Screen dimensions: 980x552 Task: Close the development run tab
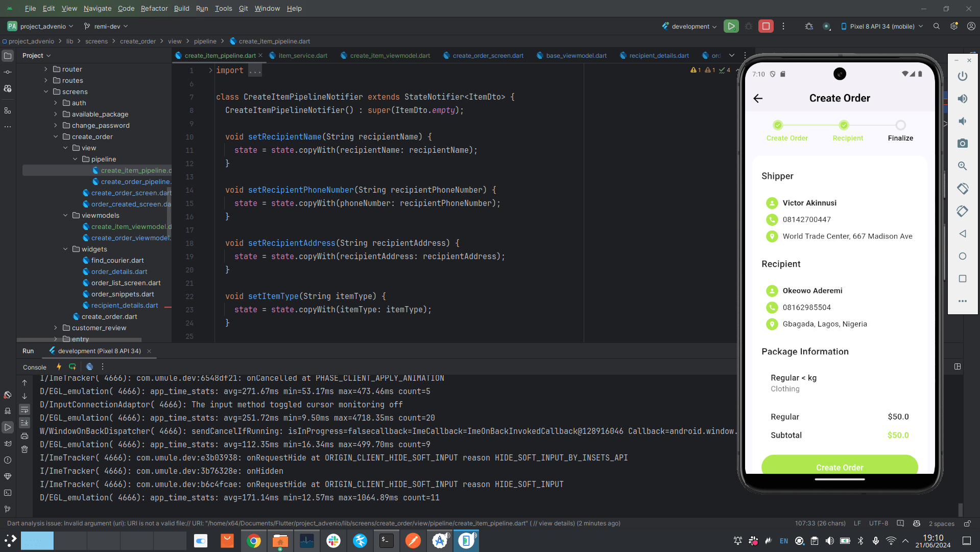click(x=149, y=351)
